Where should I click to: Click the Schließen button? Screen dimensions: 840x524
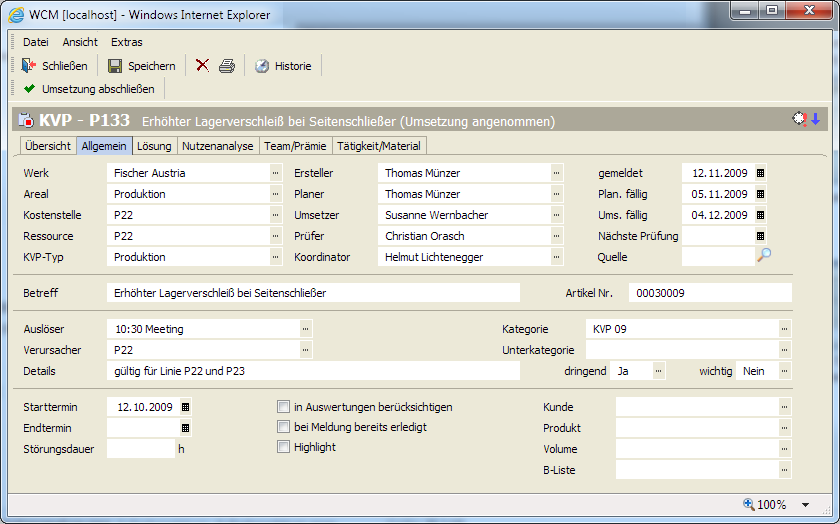(55, 66)
